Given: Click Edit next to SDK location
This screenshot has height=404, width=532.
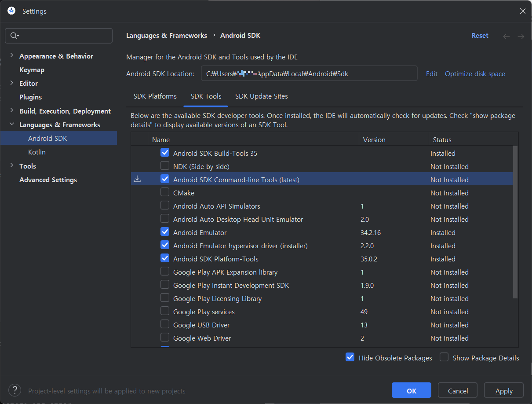Looking at the screenshot, I should [432, 73].
